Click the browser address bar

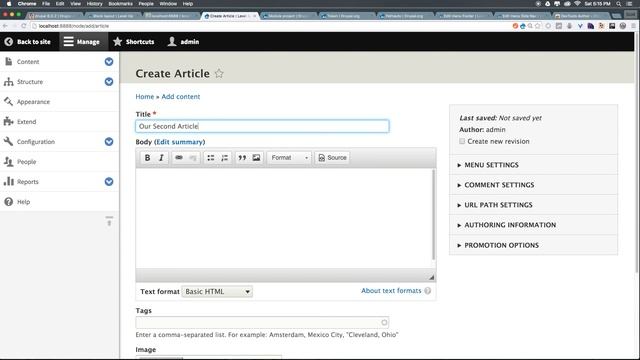[x=269, y=26]
